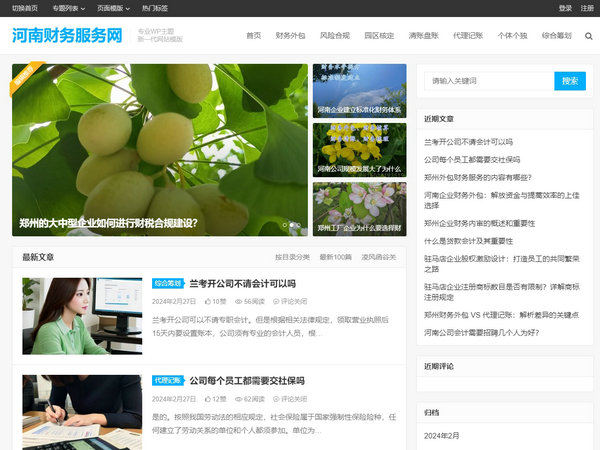Click the 近期评论 widget heading
Image resolution: width=600 pixels, height=450 pixels.
click(x=439, y=366)
